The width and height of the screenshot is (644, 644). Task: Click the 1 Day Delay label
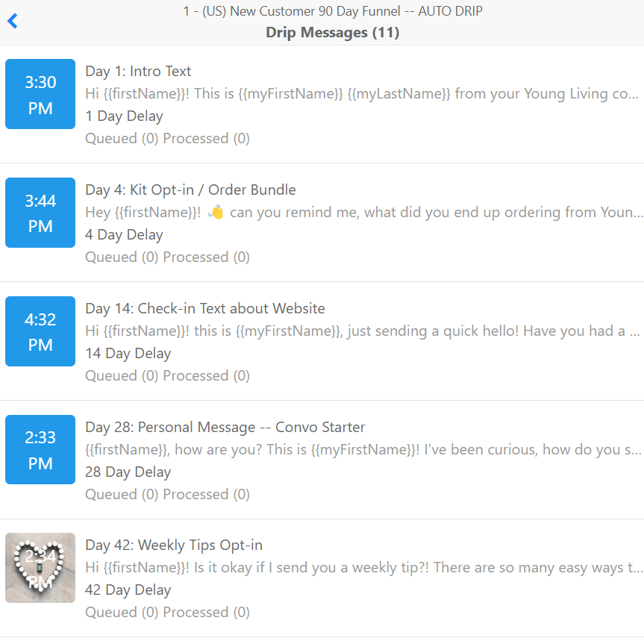pos(124,116)
